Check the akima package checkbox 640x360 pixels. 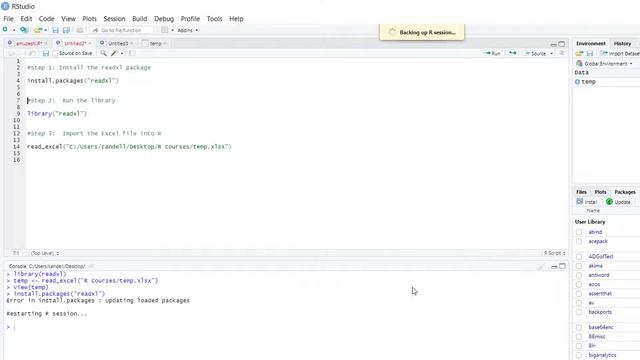tap(579, 266)
